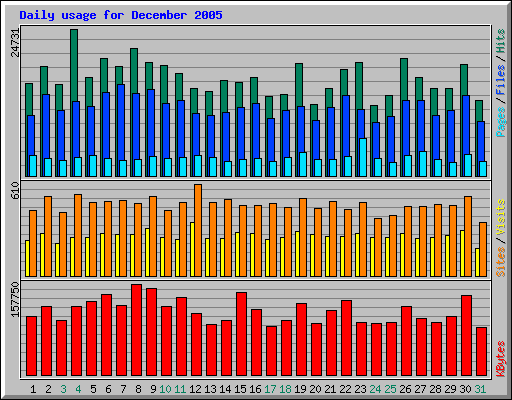The image size is (512, 400).
Task: Click the red KBytes bar for day 15
Action: (x=241, y=334)
